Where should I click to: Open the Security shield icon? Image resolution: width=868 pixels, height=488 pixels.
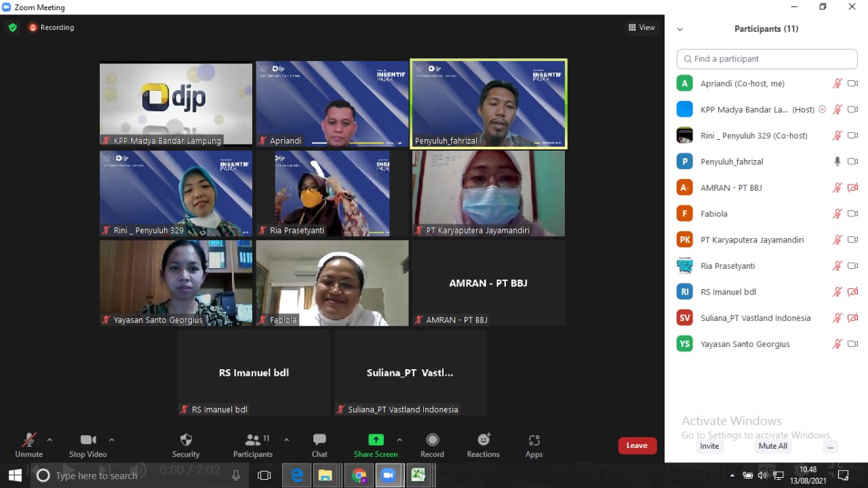tap(186, 440)
